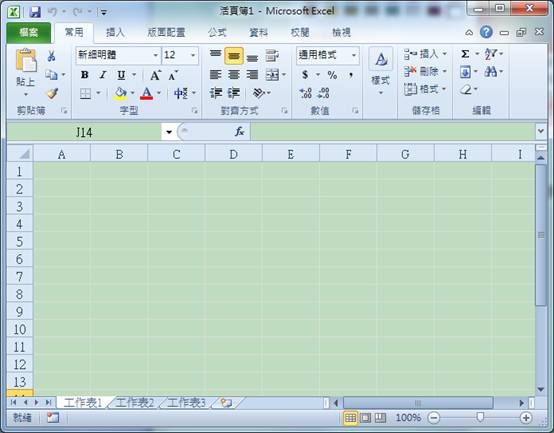This screenshot has height=433, width=554.
Task: Click the Decrease Decimal icon
Action: (324, 93)
